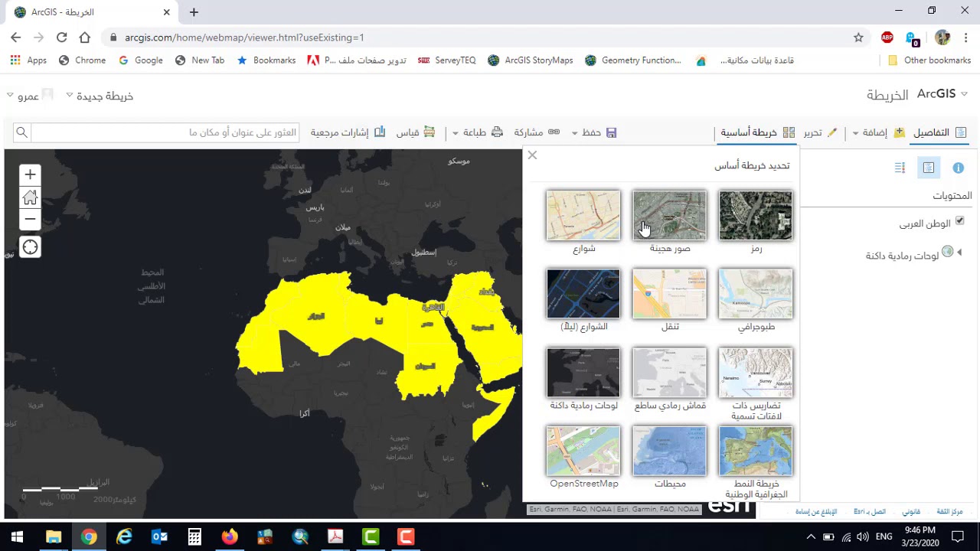This screenshot has width=980, height=551.
Task: Click the ENG language indicator
Action: point(884,537)
